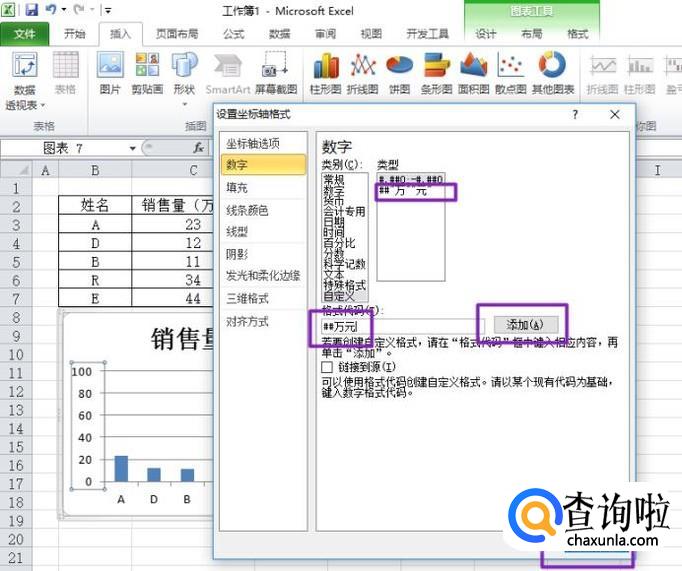Screen dimensions: 682x571
Task: Insert a Picture (图片)
Action: point(110,73)
